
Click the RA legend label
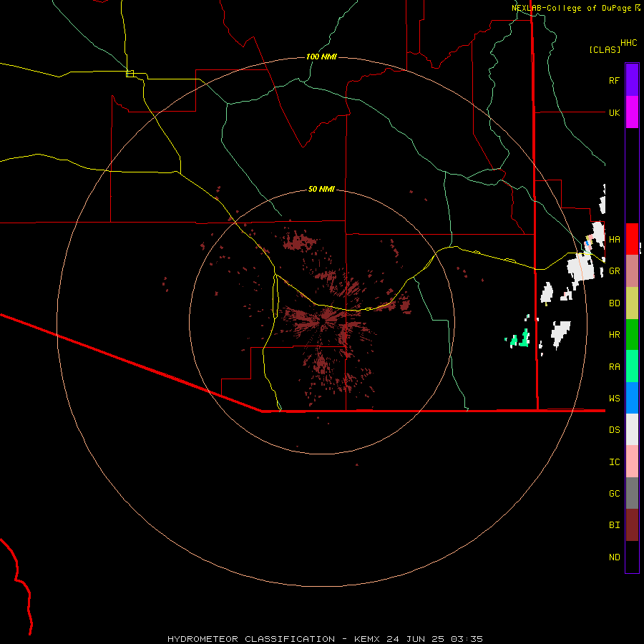click(x=614, y=367)
